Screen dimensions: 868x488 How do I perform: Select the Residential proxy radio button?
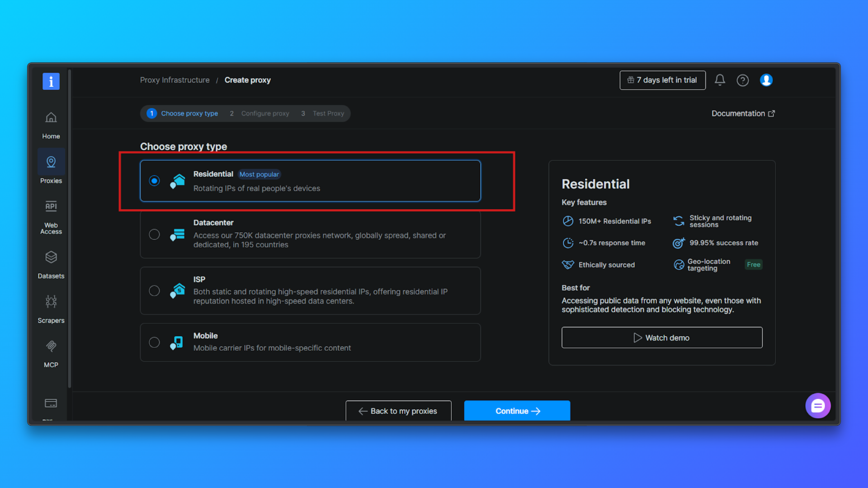[x=154, y=180]
